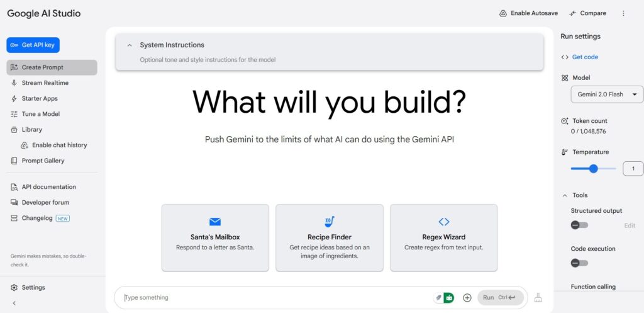Open the three-dot overflow menu
This screenshot has width=644, height=313.
623,14
